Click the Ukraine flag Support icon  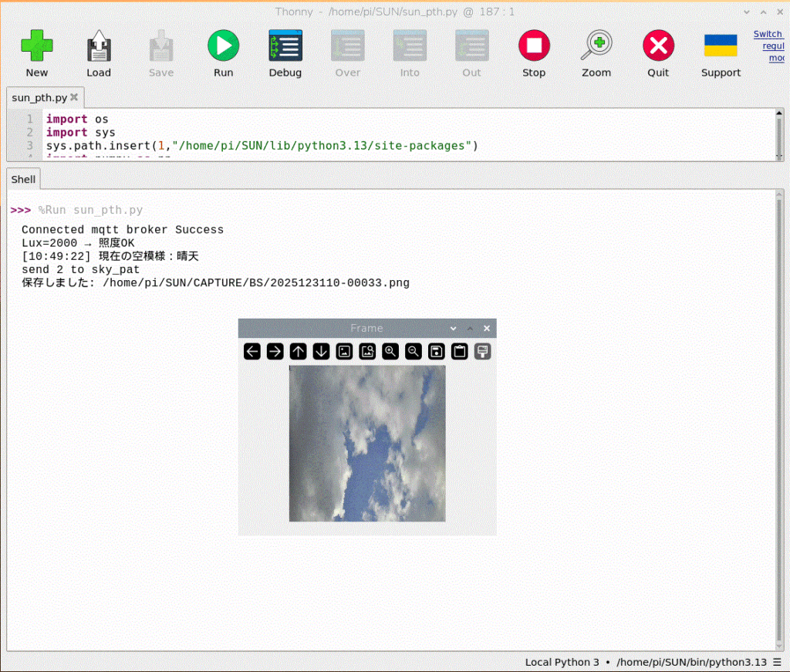(x=721, y=46)
